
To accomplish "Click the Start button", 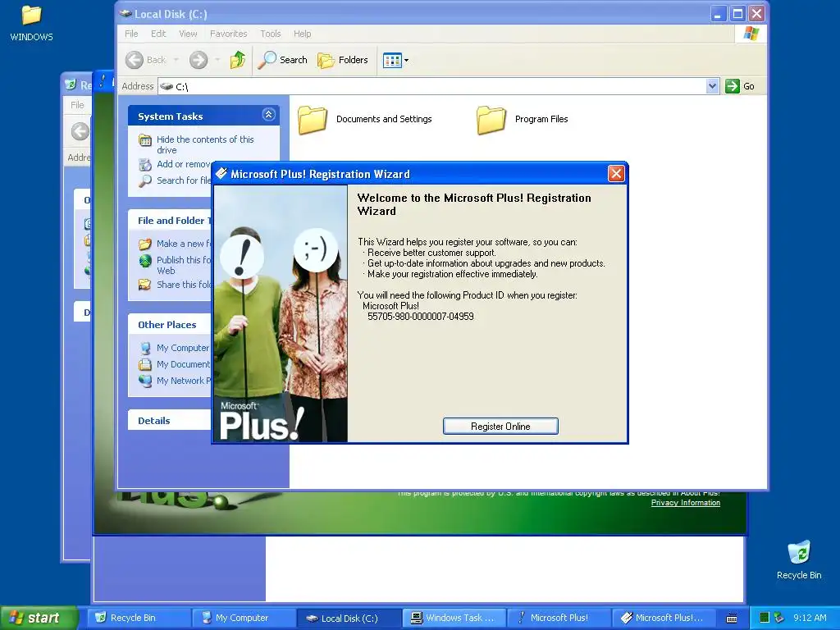I will (38, 618).
